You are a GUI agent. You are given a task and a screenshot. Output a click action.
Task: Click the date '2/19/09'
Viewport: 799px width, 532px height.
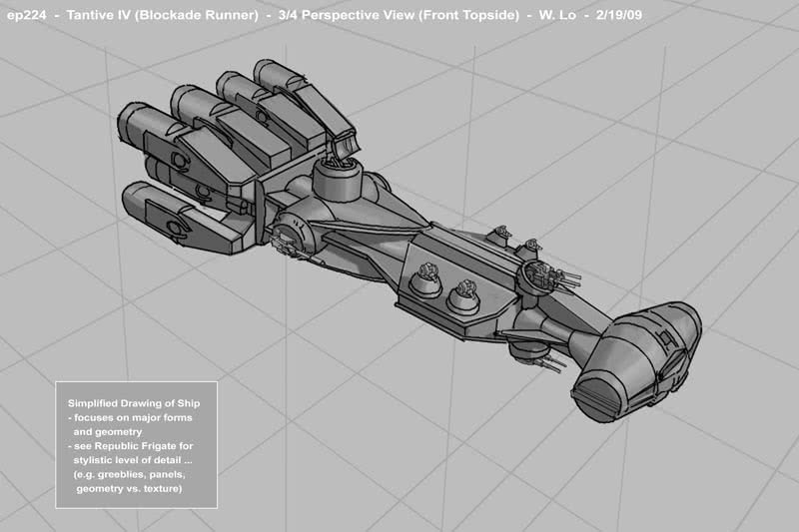pos(619,15)
